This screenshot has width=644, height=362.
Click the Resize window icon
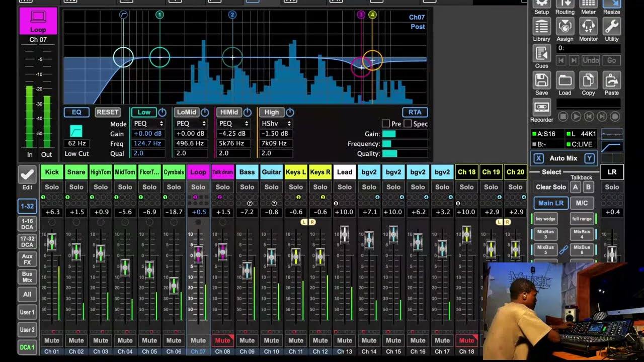[611, 4]
